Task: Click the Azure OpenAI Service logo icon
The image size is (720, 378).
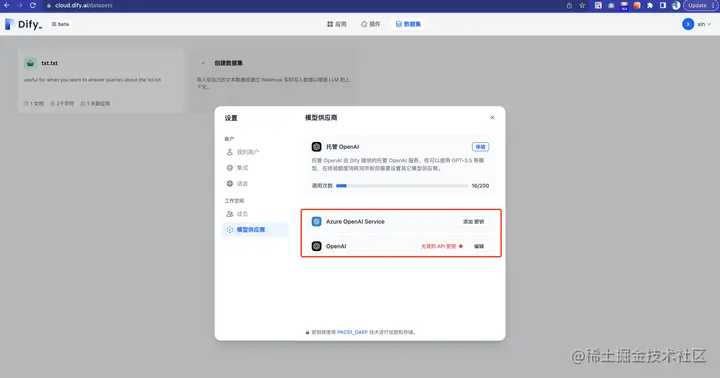Action: coord(316,221)
